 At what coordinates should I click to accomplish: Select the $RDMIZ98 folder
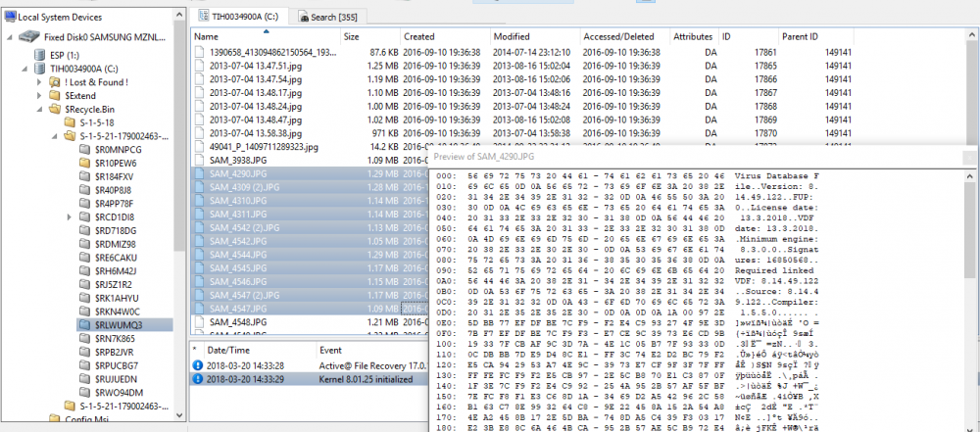pyautogui.click(x=115, y=245)
